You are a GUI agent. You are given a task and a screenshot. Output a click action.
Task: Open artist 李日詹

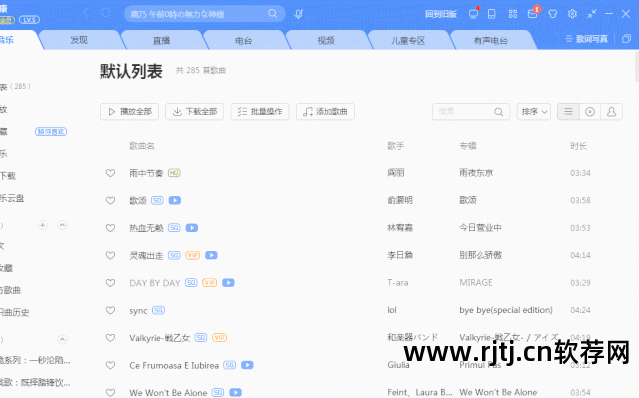pyautogui.click(x=400, y=255)
